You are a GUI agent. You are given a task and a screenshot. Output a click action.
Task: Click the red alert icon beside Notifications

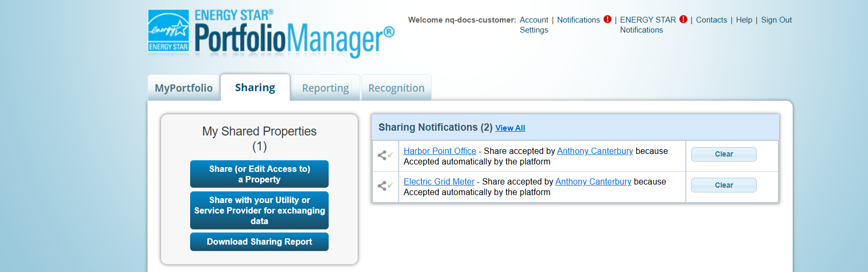pos(607,20)
